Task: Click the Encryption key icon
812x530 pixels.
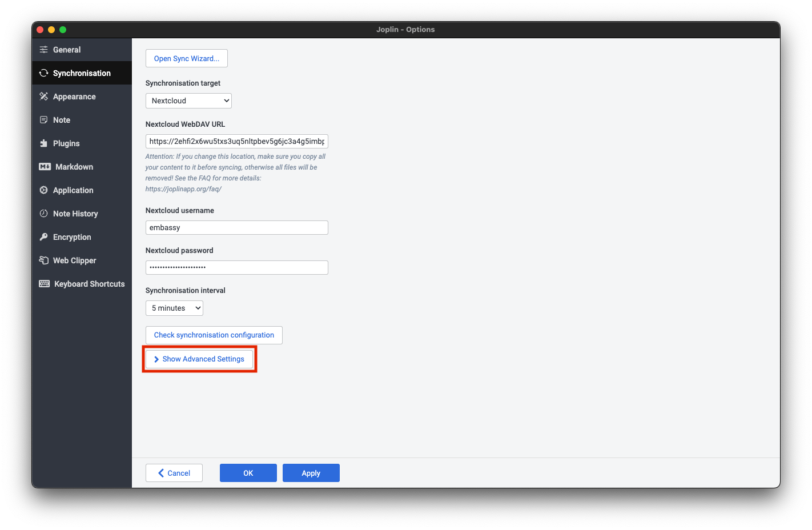Action: [44, 236]
